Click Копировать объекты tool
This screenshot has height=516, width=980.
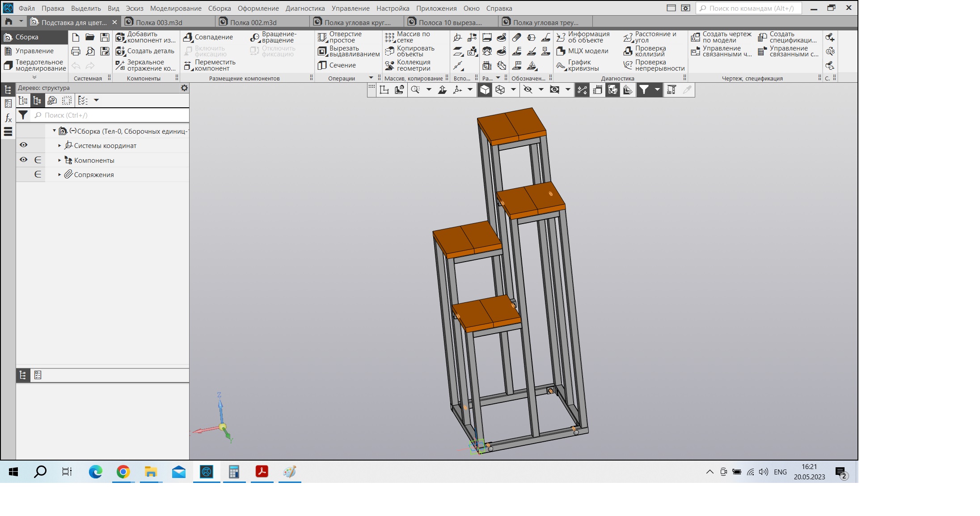(x=410, y=51)
